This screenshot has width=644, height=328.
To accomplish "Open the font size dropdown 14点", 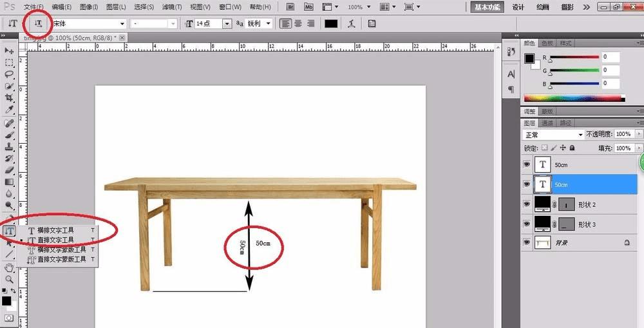I will 227,24.
